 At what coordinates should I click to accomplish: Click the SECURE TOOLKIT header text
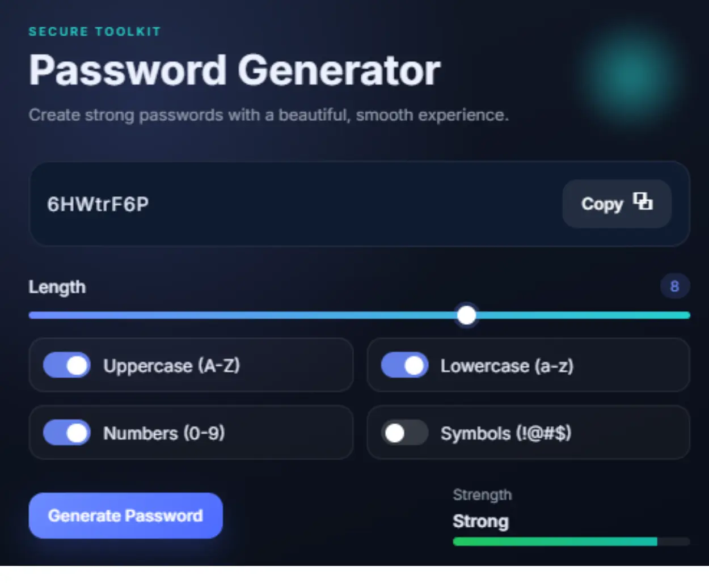(x=94, y=32)
